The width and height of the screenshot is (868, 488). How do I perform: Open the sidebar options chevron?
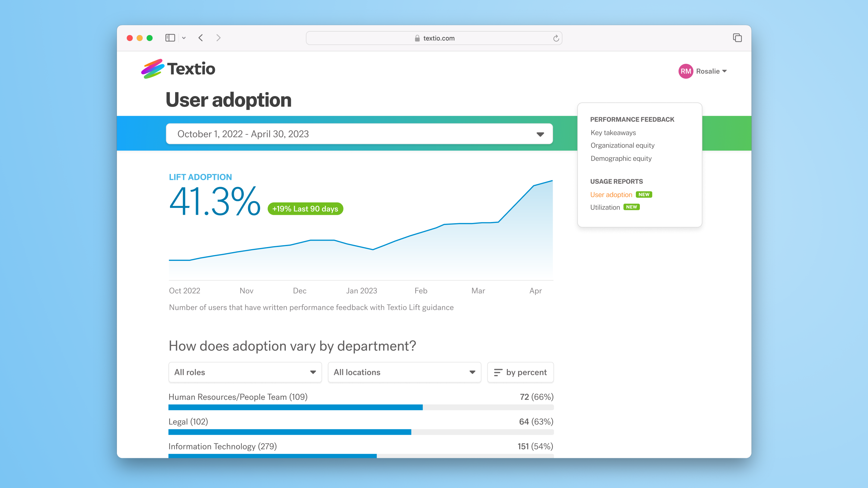(184, 38)
